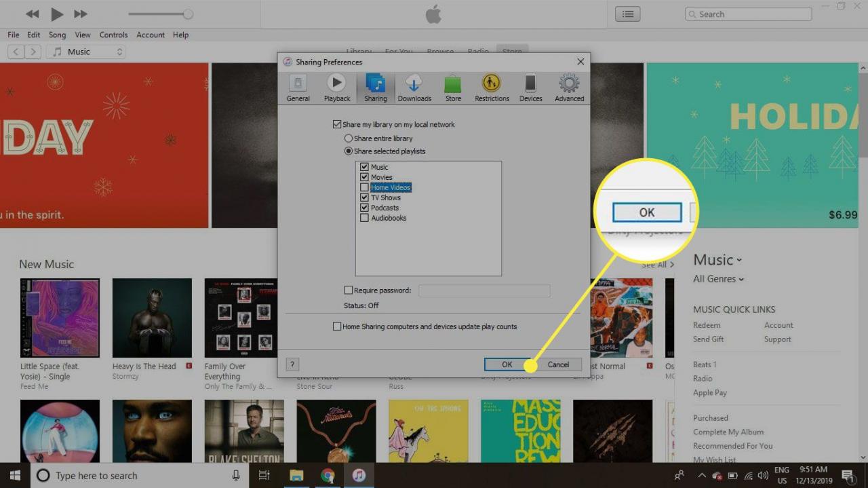Screen dimensions: 868x488
Task: Open the Account quick link
Action: pos(778,325)
